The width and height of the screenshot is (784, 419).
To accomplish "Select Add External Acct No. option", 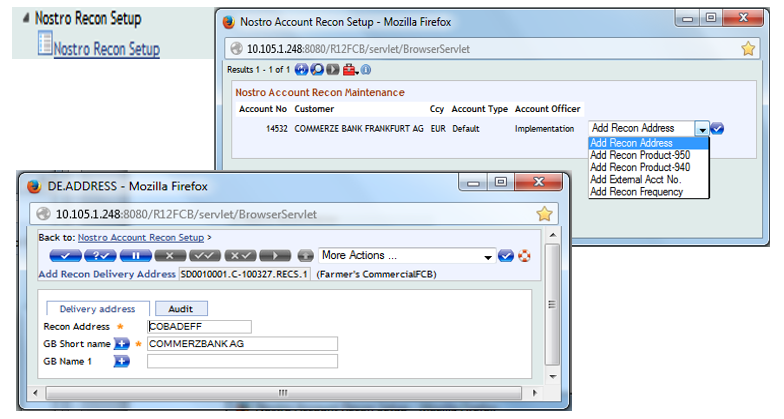I will pos(637,179).
